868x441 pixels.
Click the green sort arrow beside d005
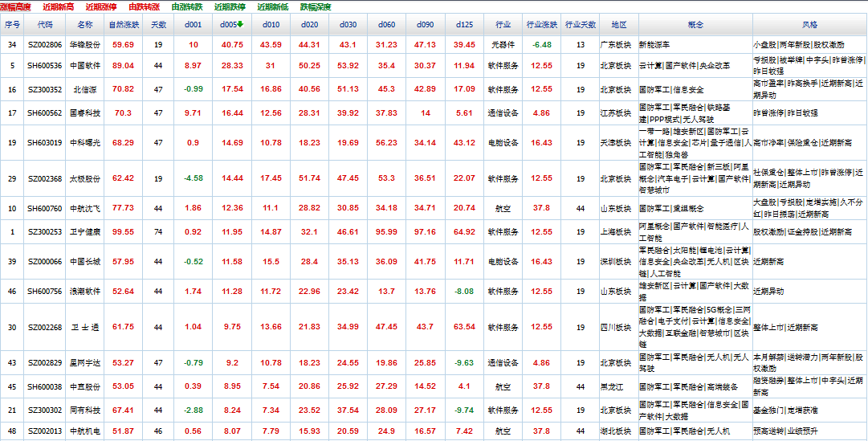click(240, 24)
